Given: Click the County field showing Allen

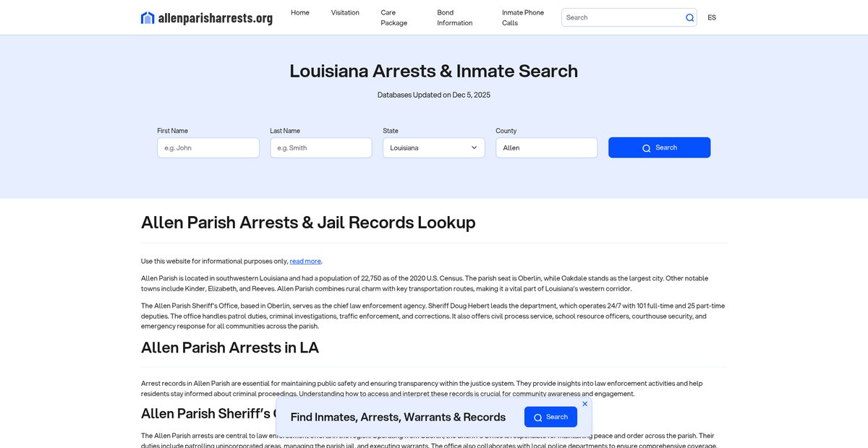Looking at the screenshot, I should (x=547, y=147).
